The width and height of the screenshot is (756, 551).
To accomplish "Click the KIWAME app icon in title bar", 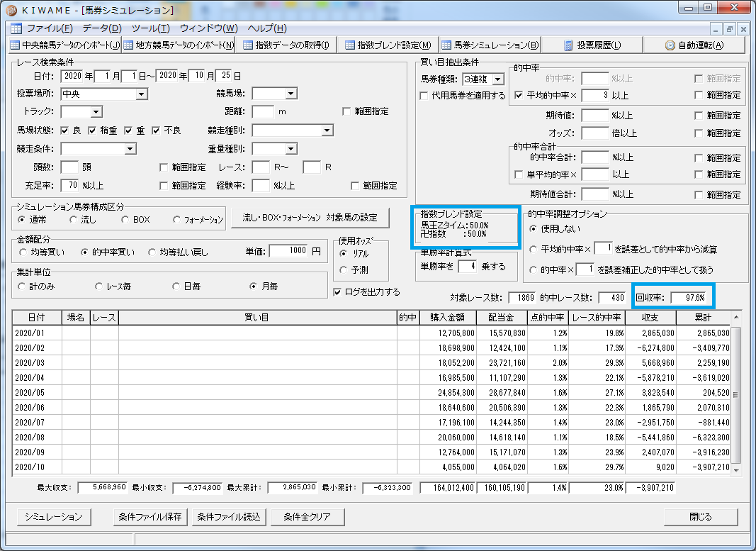I will 11,10.
